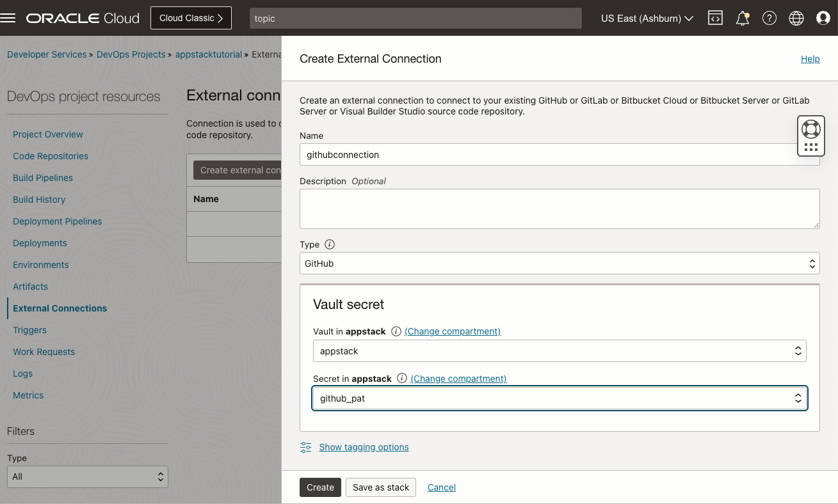Open Deployments
The image size is (838, 504).
pos(40,243)
